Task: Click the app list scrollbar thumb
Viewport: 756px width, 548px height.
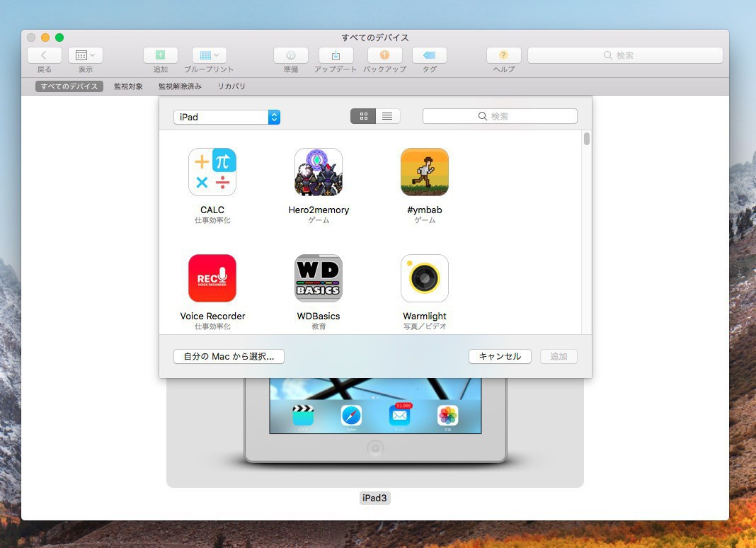Action: [x=586, y=139]
